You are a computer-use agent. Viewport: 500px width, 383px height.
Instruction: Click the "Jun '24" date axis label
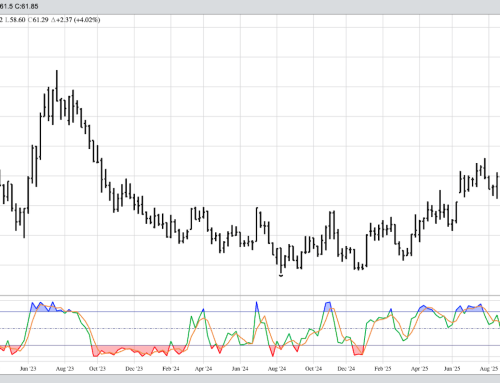pos(240,369)
